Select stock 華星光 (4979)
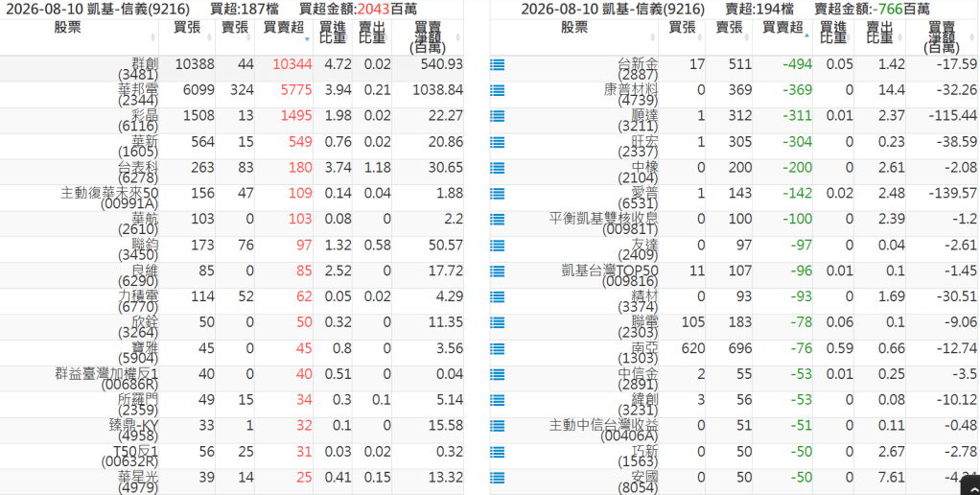 click(x=138, y=483)
